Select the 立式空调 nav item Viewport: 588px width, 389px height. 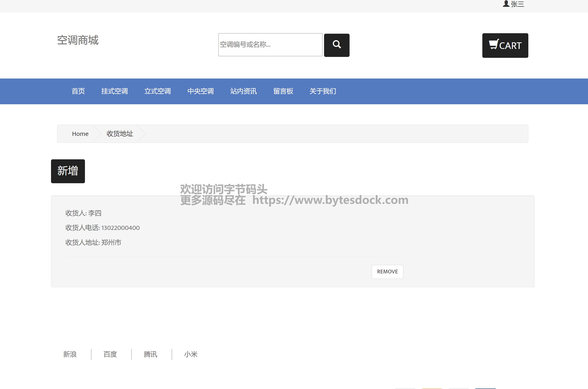pyautogui.click(x=157, y=91)
